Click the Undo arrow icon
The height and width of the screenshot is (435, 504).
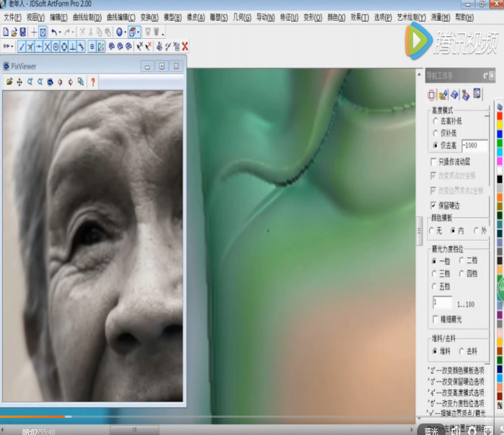(x=55, y=32)
